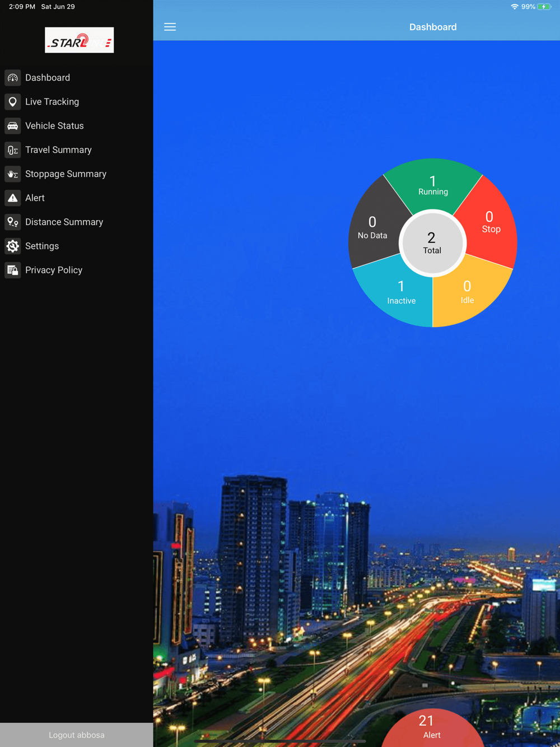Tap the Starline logo

coord(80,40)
